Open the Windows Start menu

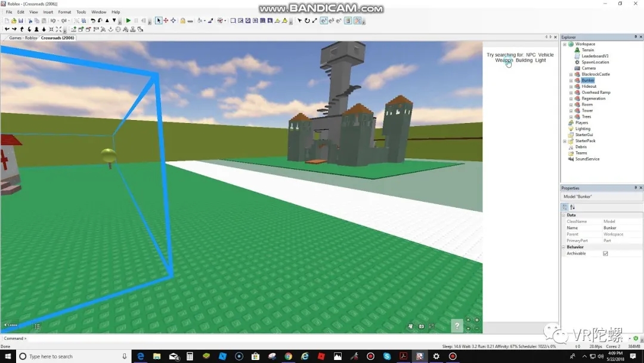[x=7, y=356]
